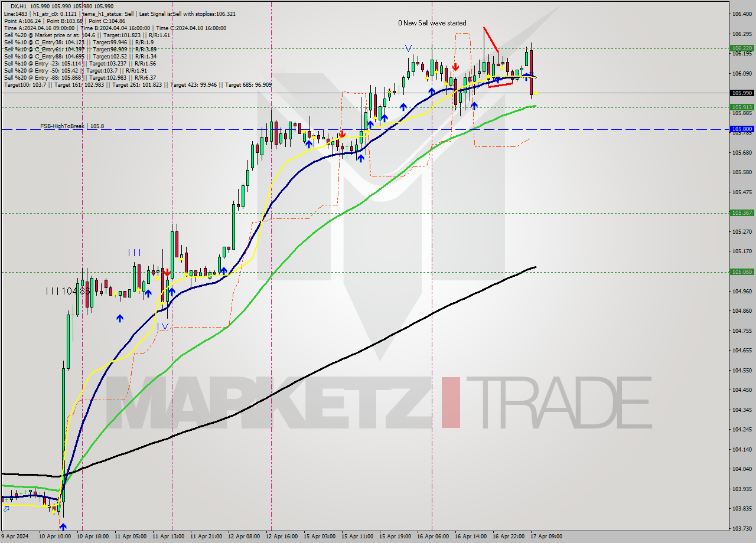Click the 106.090 price axis label
This screenshot has width=756, height=543.
(x=742, y=73)
